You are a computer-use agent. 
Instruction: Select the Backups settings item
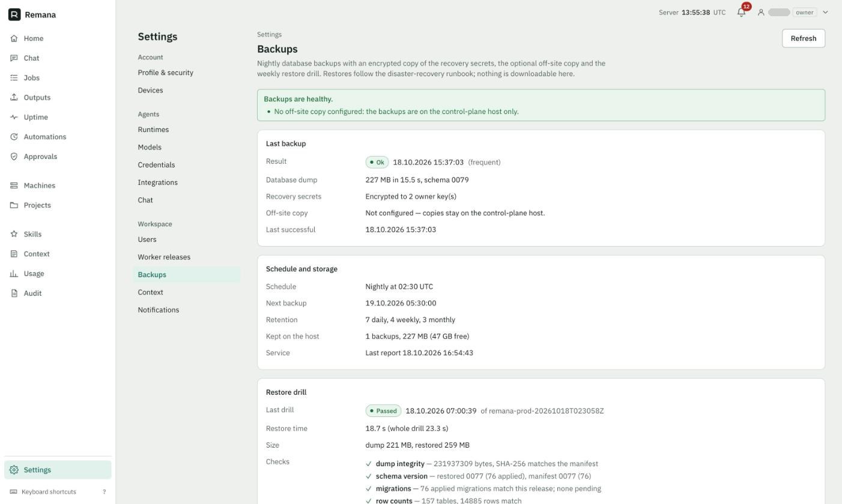point(186,275)
